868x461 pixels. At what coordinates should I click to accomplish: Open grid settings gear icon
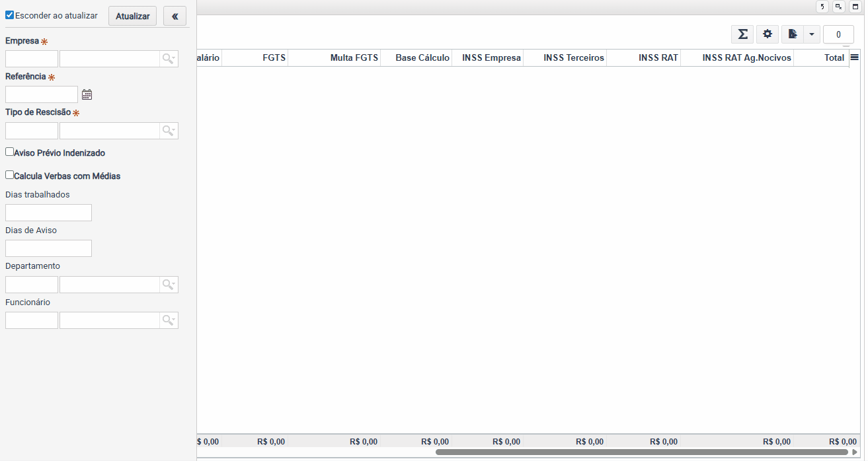pos(767,34)
